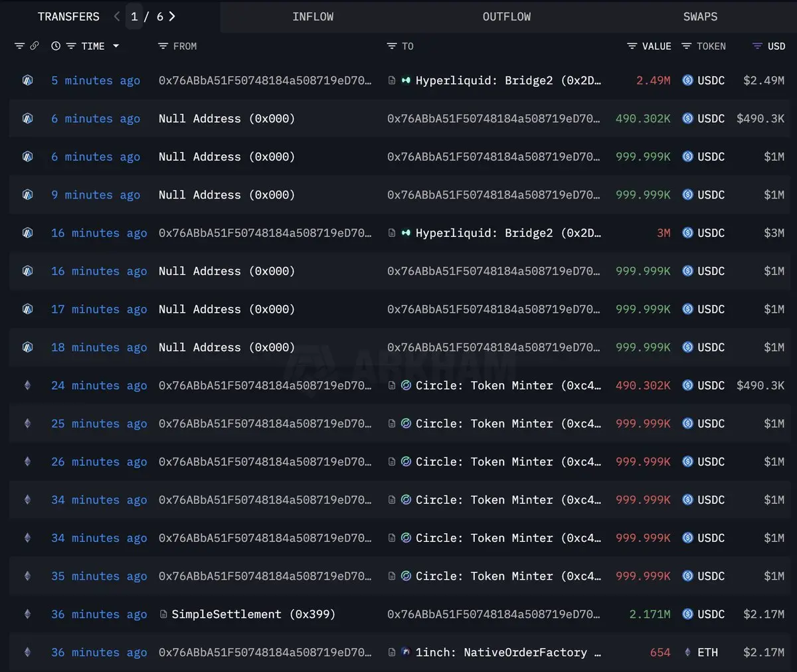This screenshot has height=672, width=797.
Task: Open 1inch: NativeOrderFactory entity
Action: 508,653
